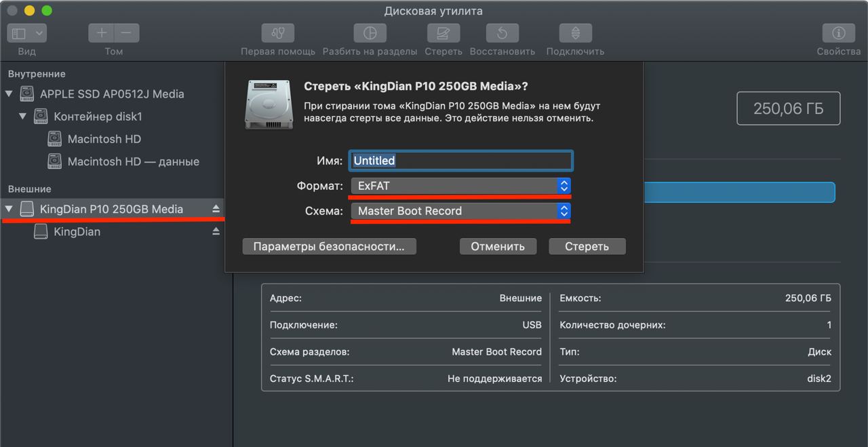Select Macintosh HD — данные volume

click(x=134, y=161)
